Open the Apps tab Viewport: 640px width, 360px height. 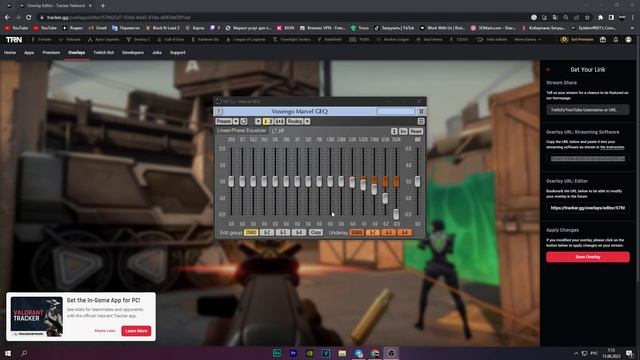pos(29,53)
